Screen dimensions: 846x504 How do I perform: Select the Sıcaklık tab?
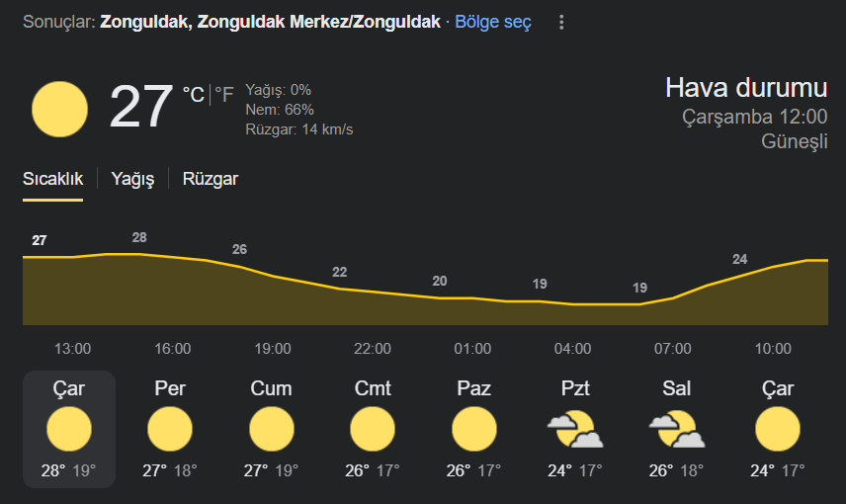coord(53,179)
